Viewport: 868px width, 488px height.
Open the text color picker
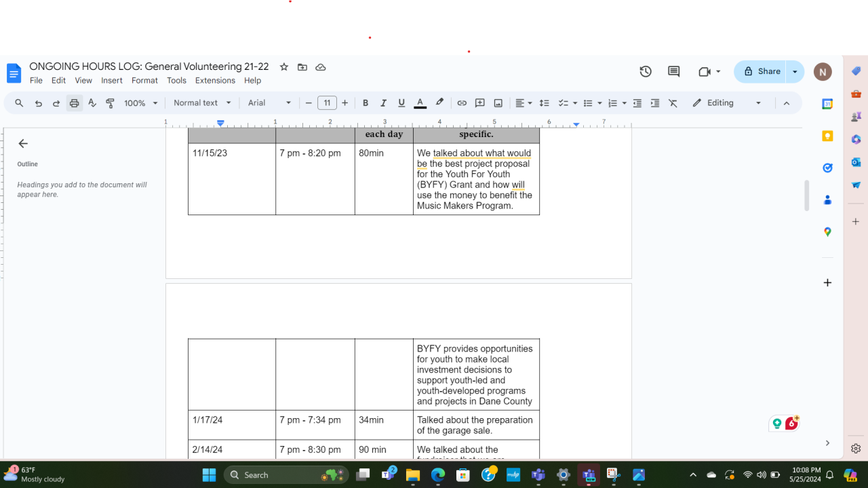tap(420, 103)
